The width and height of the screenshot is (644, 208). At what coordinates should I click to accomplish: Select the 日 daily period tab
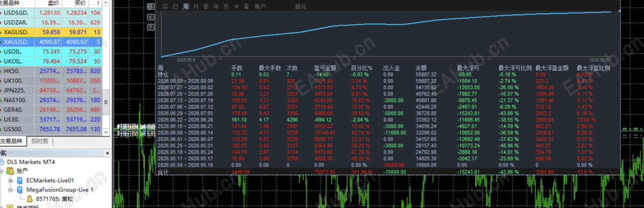click(175, 6)
